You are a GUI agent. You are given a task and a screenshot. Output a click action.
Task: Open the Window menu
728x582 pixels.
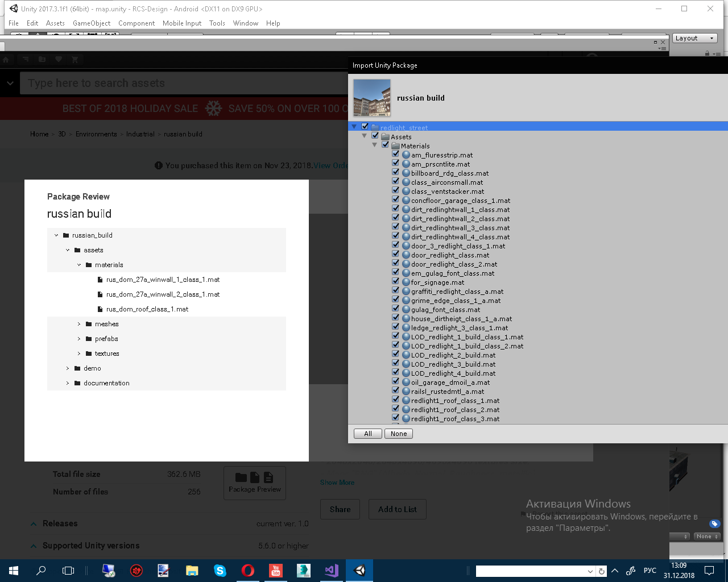point(246,23)
